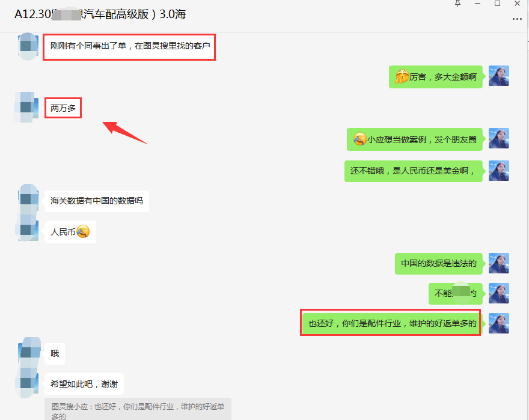Click avatar beside 中国的数据是违法的 message
The height and width of the screenshot is (420, 529).
click(x=498, y=263)
